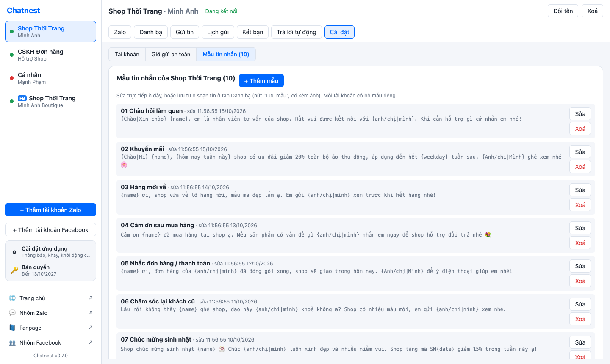Click the globe icon next to Trang chủ
Screen dimensions: 610x364
(x=12, y=298)
